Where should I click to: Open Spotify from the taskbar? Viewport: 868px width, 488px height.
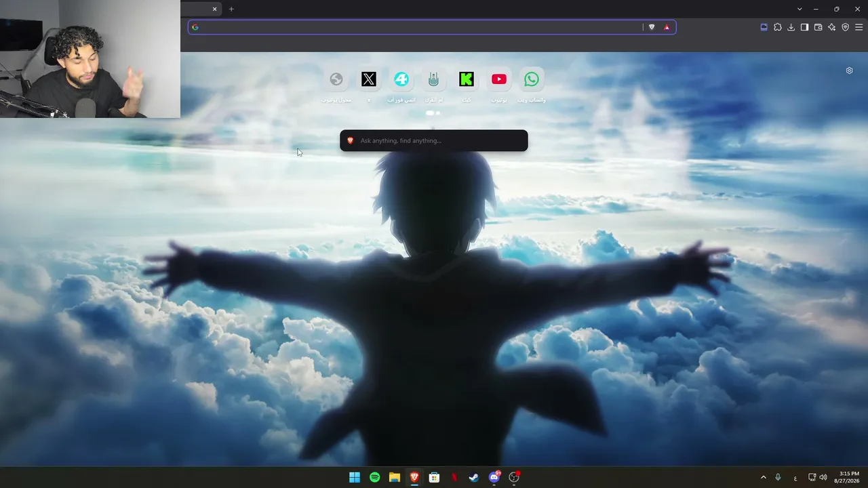pos(375,477)
